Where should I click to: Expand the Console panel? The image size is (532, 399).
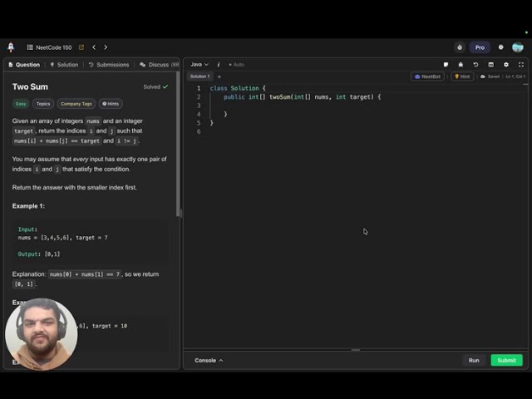click(x=209, y=360)
